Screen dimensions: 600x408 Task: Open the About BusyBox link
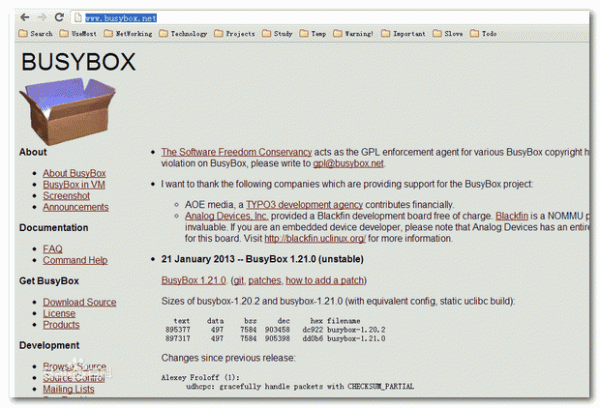pyautogui.click(x=74, y=173)
